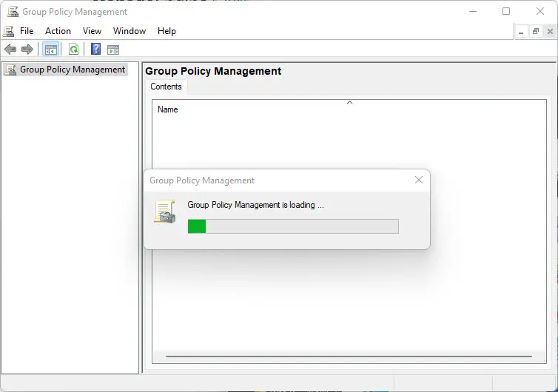Close the loading dialog
This screenshot has width=558, height=392.
click(419, 180)
